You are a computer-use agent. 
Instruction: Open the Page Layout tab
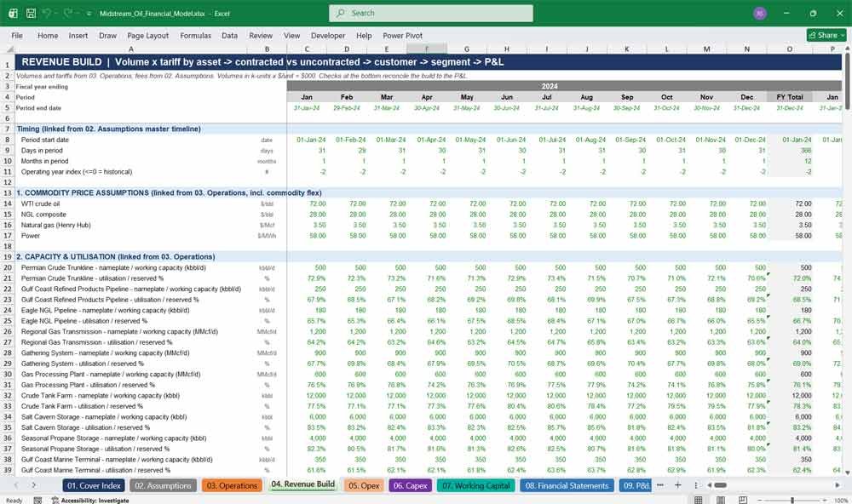pos(147,35)
